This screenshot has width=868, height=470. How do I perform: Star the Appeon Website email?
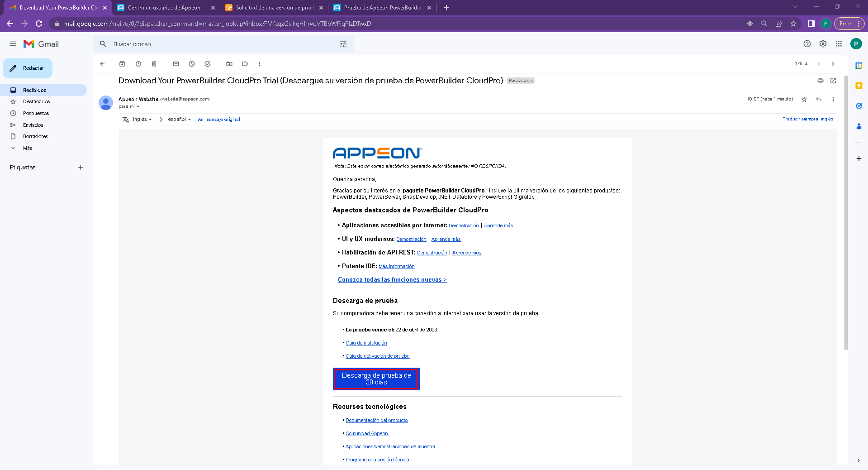coord(804,99)
